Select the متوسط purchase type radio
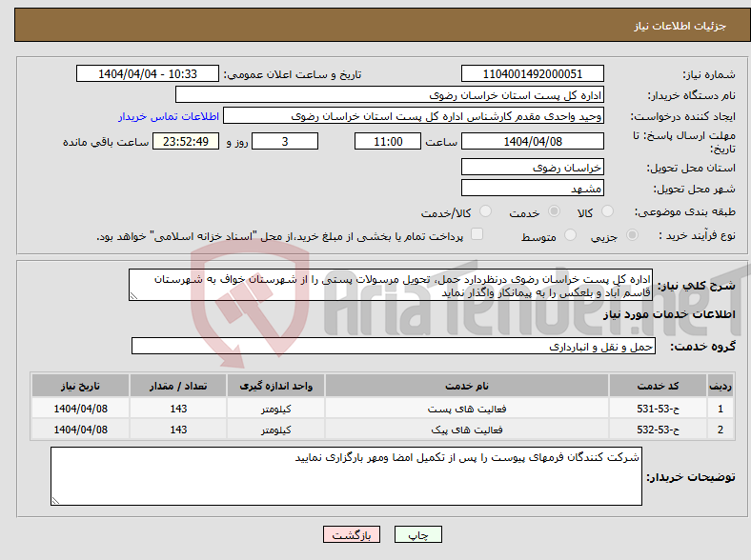 click(x=570, y=235)
